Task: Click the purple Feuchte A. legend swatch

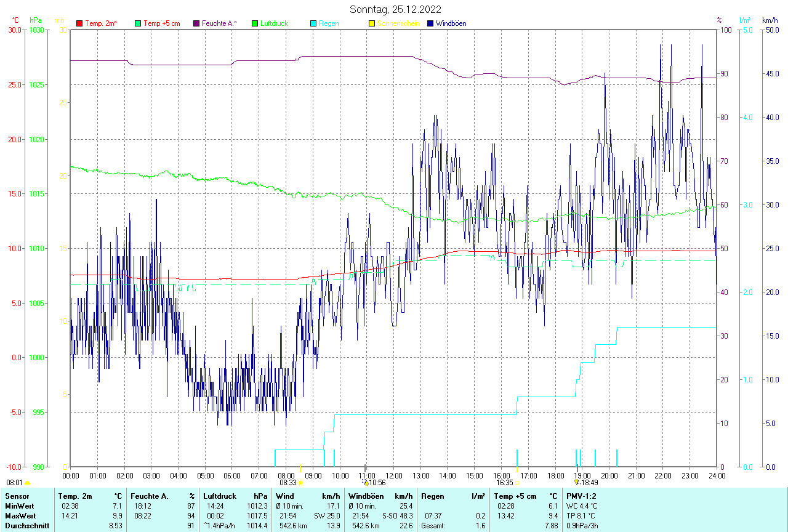Action: (x=196, y=23)
